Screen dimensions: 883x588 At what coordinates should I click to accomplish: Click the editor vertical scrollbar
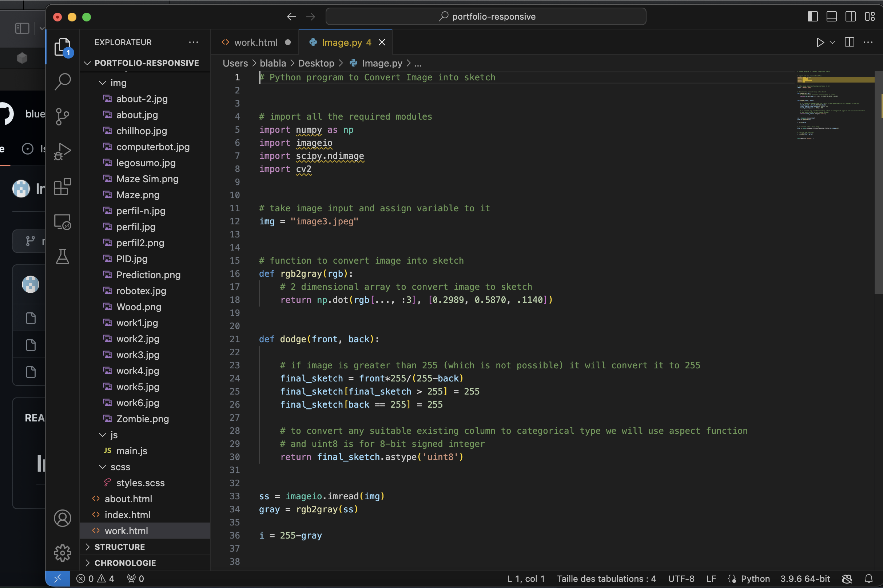click(x=879, y=182)
